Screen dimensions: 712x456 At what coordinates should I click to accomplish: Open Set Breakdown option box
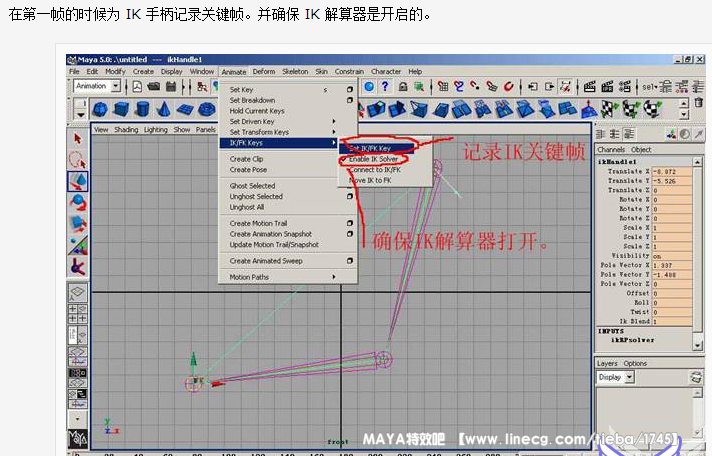[x=350, y=100]
